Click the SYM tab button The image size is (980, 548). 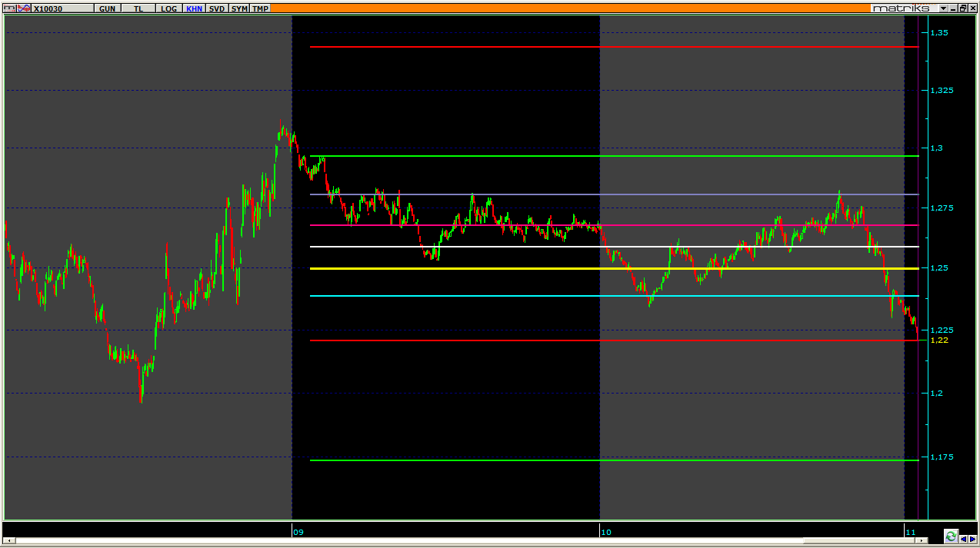click(x=239, y=8)
